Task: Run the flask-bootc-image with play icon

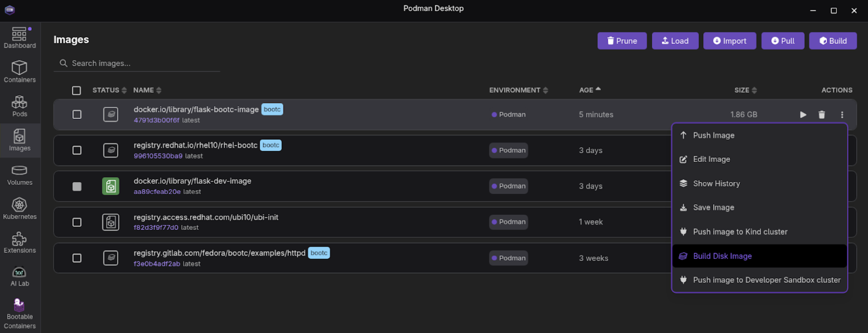Action: [803, 114]
